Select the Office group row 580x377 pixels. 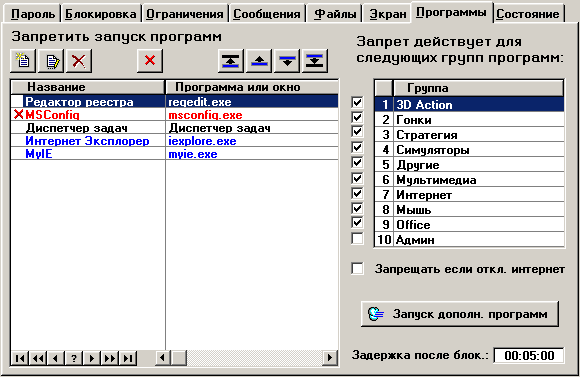point(469,225)
